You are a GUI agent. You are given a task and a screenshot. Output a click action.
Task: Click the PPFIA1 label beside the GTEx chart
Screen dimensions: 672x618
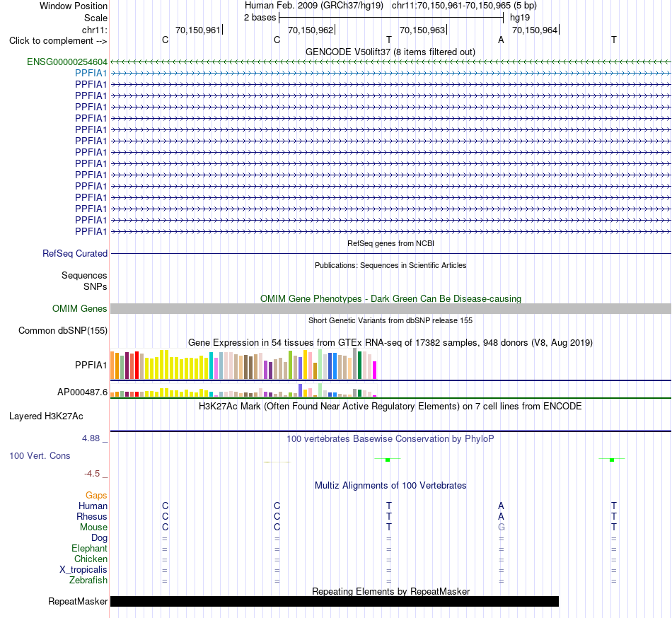tap(91, 366)
